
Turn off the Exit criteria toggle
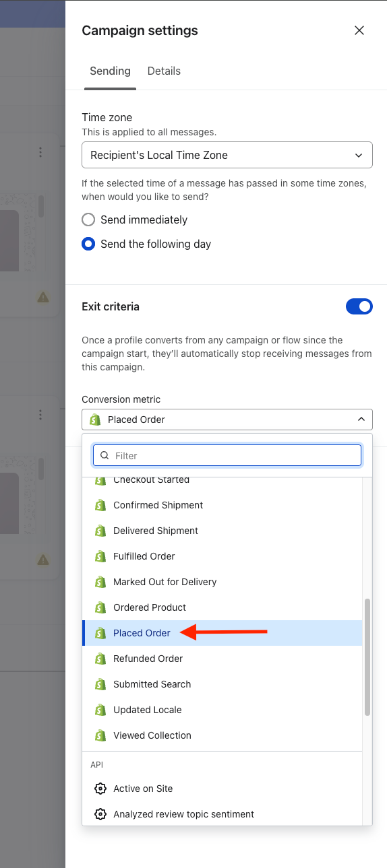[x=359, y=306]
